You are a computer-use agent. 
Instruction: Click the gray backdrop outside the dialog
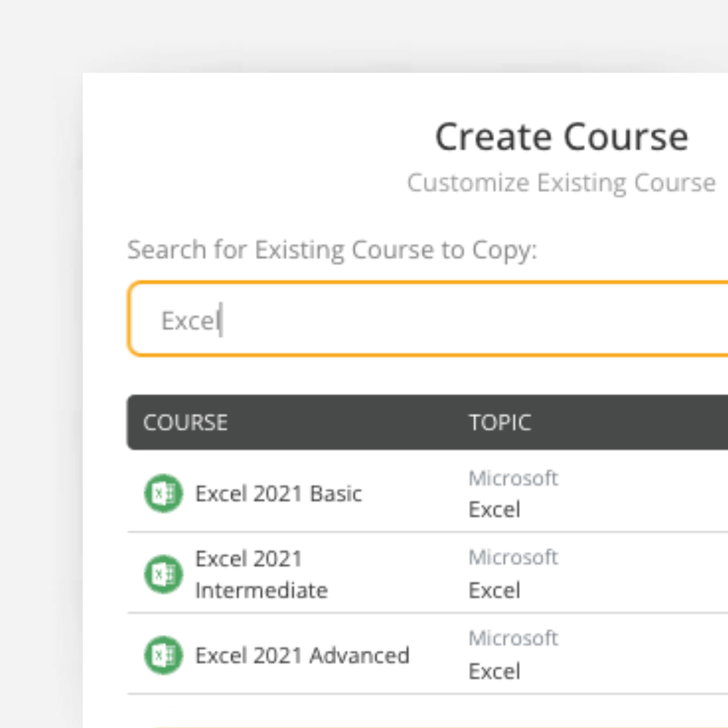coord(39,347)
